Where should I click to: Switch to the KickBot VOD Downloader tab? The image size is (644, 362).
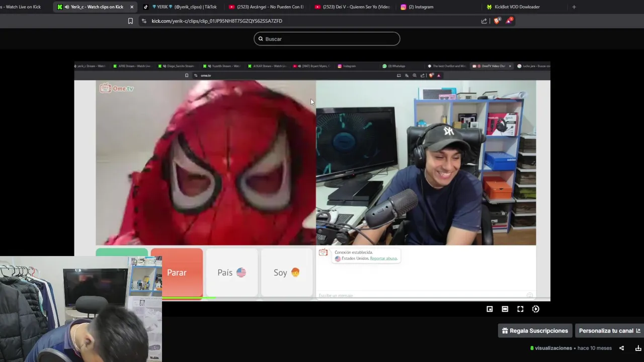click(525, 7)
